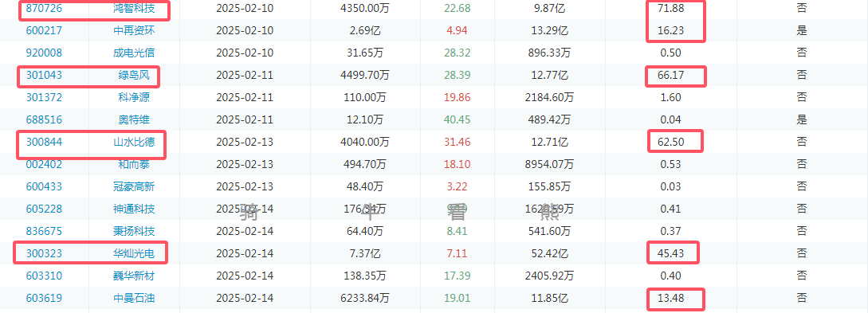Open 绿岛风 stock name link
Image resolution: width=868 pixels, height=313 pixels.
134,75
